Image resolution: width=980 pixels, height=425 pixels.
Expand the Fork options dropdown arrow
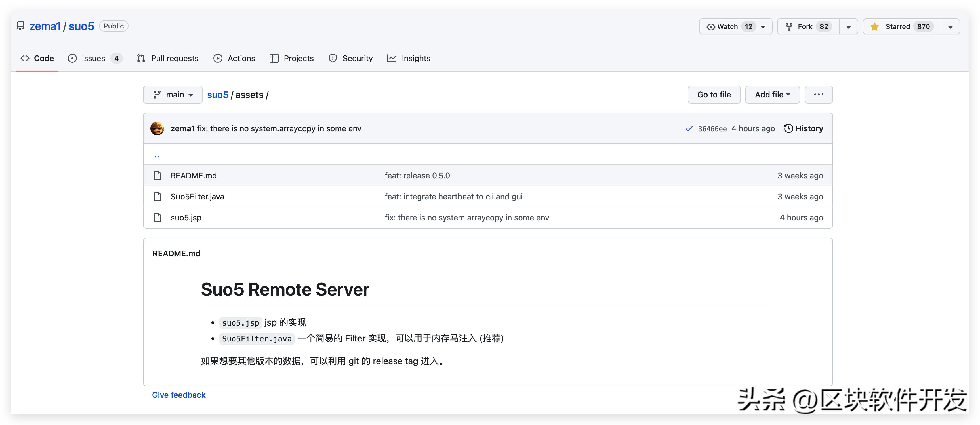(x=848, y=27)
